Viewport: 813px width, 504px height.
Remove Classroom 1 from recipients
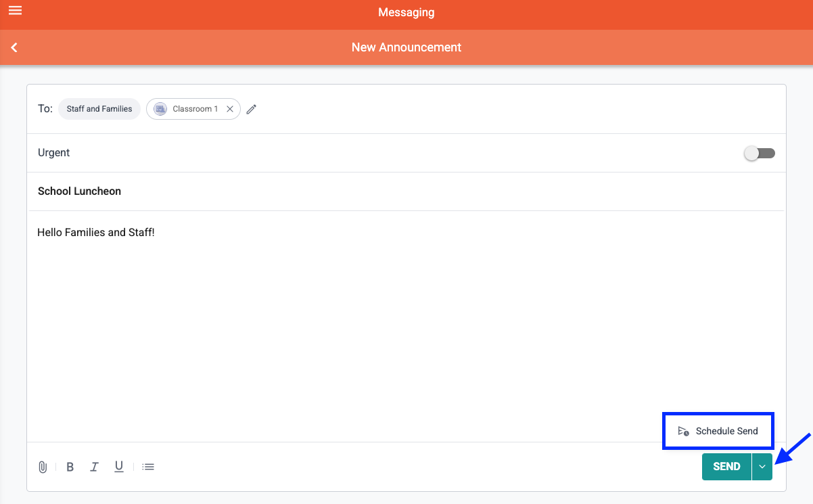pos(230,109)
